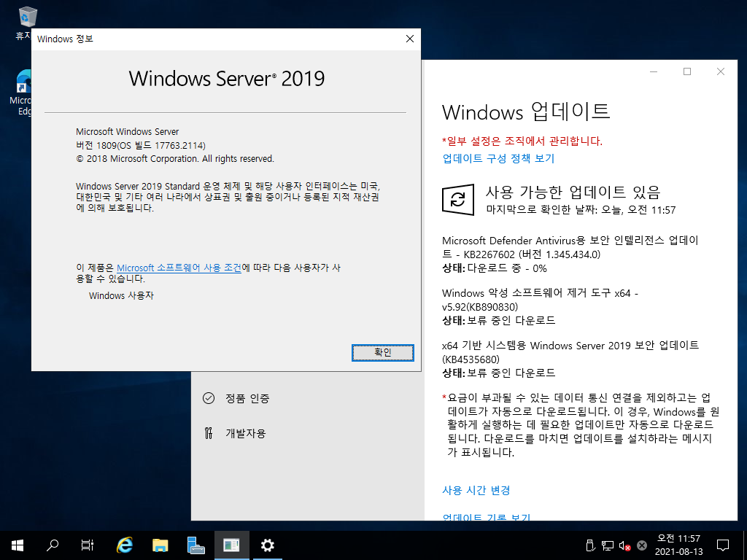Open the taskbar clock and date

678,545
